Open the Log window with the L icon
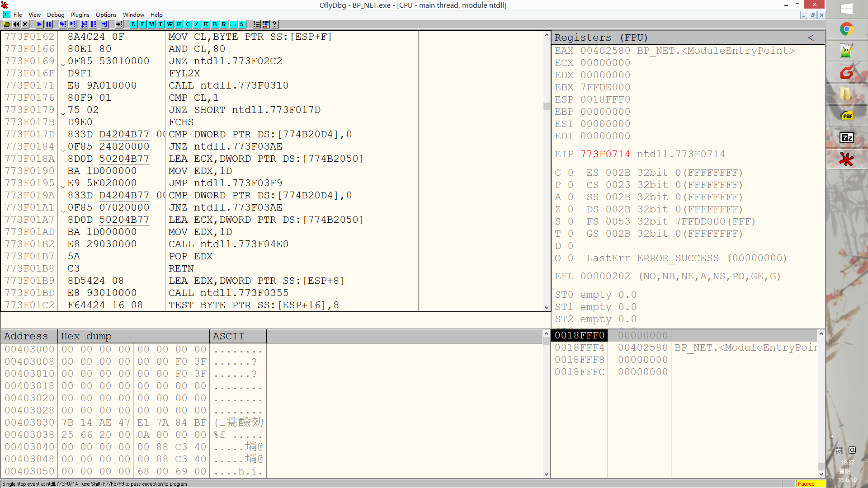The image size is (868, 488). 134,24
